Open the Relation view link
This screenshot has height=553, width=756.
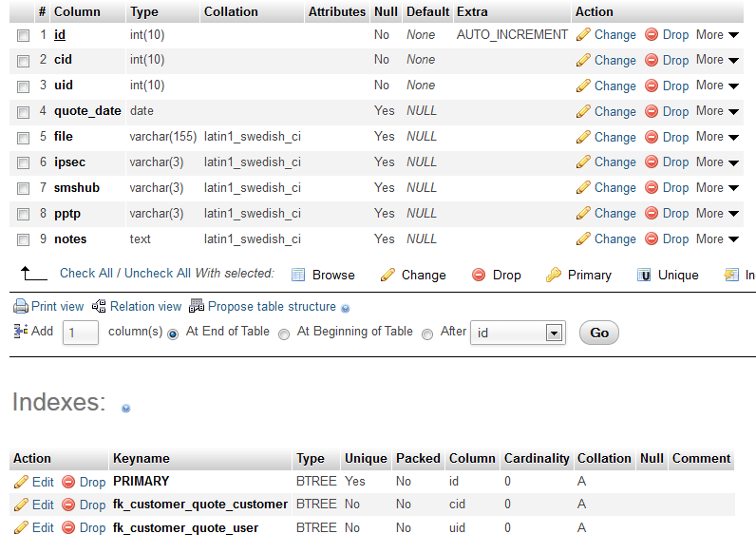tap(145, 306)
